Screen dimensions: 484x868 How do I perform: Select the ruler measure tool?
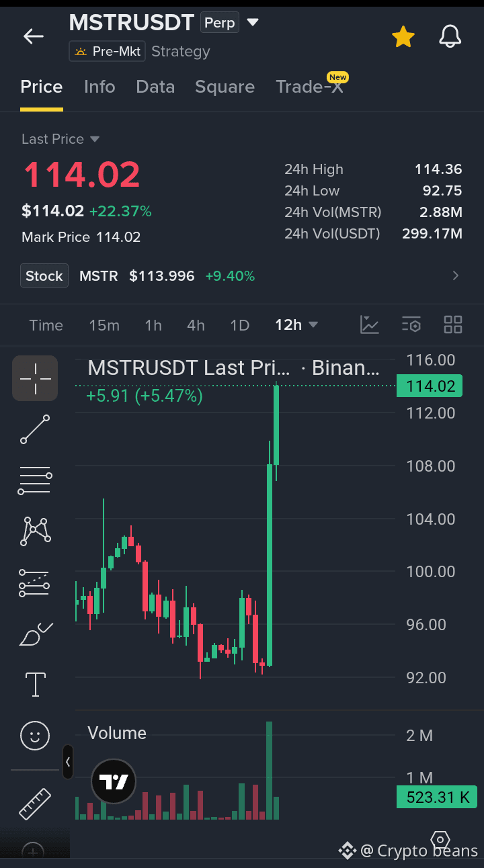pyautogui.click(x=35, y=804)
